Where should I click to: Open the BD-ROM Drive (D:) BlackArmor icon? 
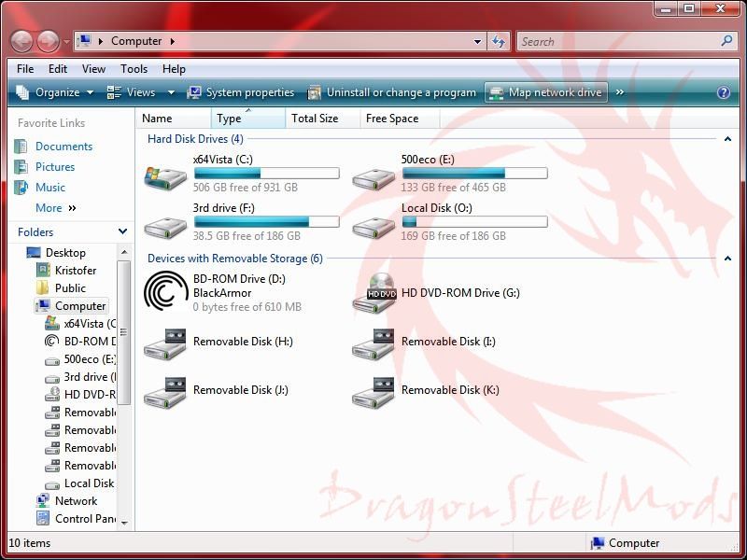[166, 291]
